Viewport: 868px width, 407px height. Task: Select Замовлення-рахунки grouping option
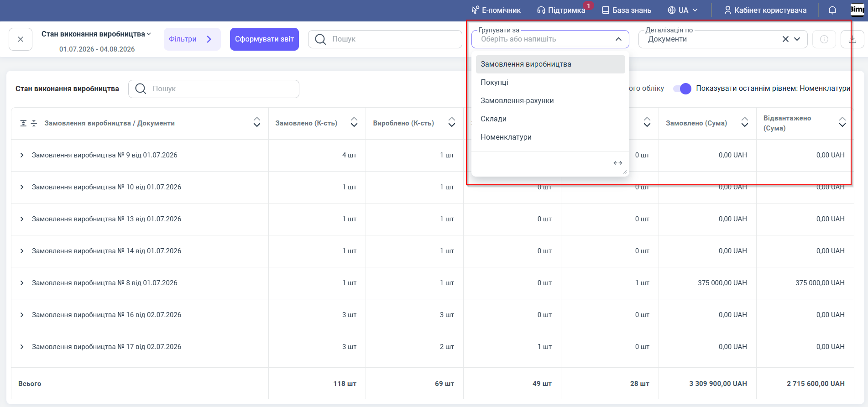[550, 101]
